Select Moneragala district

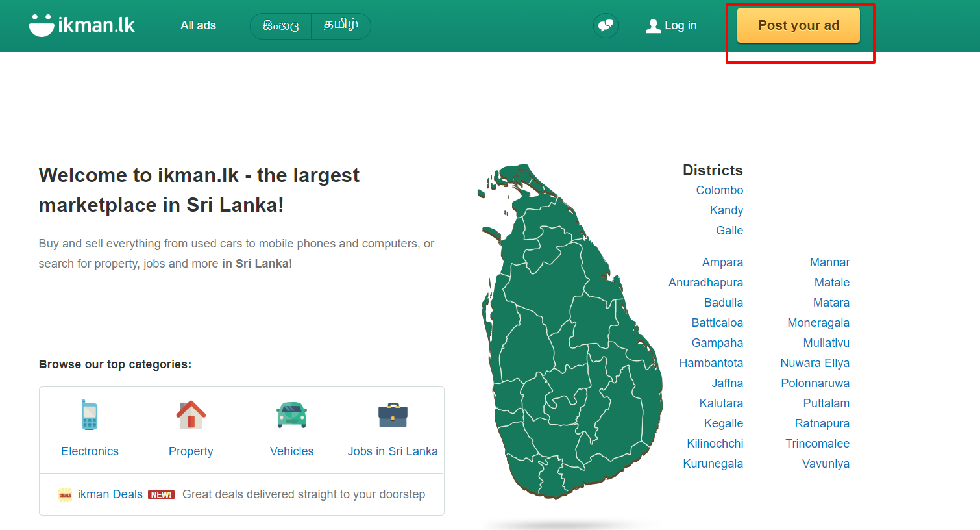pos(818,323)
